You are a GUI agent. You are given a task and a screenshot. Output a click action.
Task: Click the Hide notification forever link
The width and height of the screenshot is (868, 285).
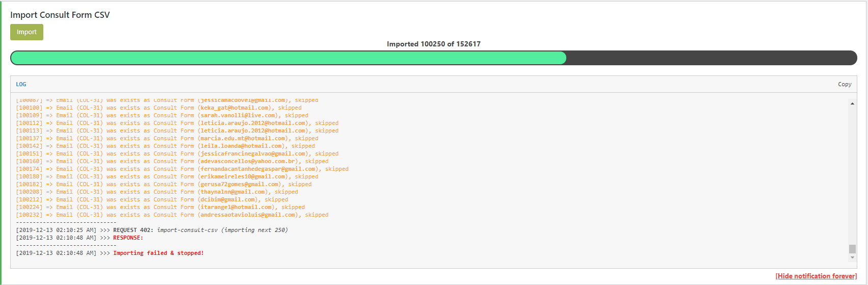tap(816, 276)
